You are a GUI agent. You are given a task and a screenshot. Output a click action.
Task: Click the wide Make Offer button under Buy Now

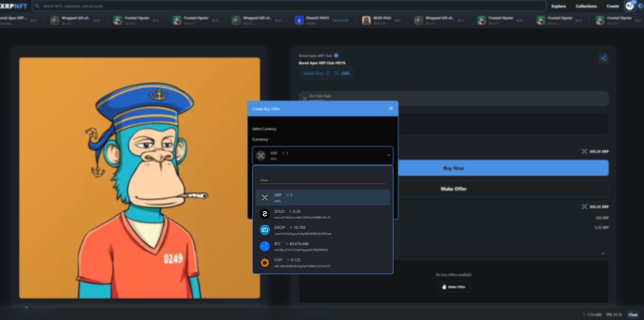click(x=453, y=188)
